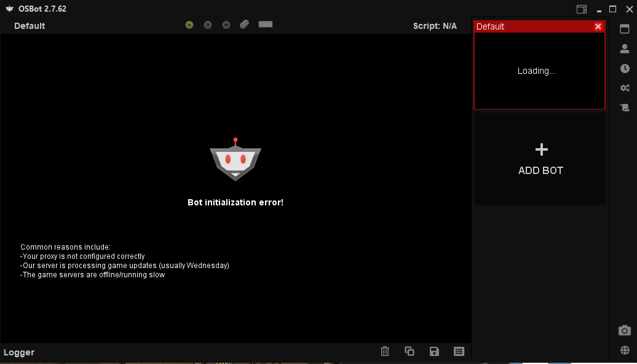Screen dimensions: 637x364
Task: Take a screenshot with the camera icon
Action: [625, 330]
